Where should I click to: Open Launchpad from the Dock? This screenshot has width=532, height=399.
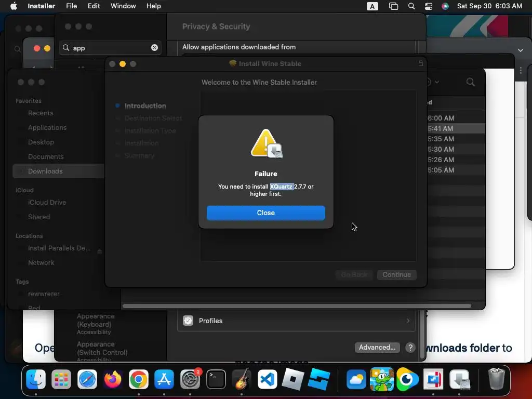[61, 379]
